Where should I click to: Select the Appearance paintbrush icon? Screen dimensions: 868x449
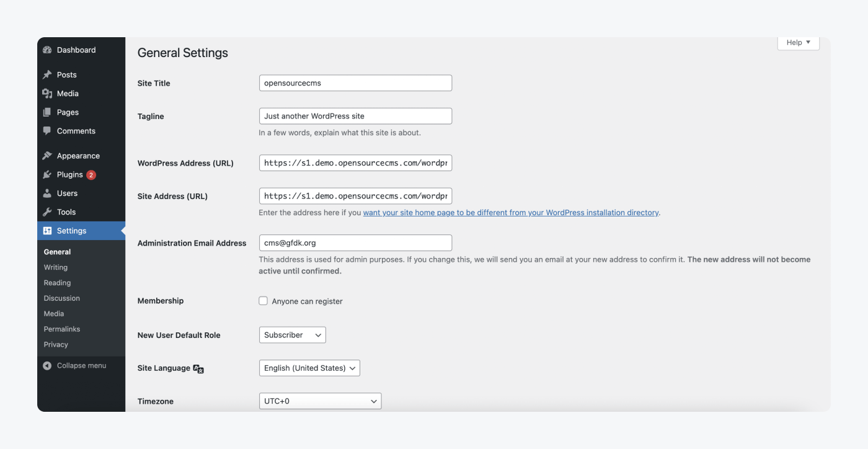pos(48,155)
